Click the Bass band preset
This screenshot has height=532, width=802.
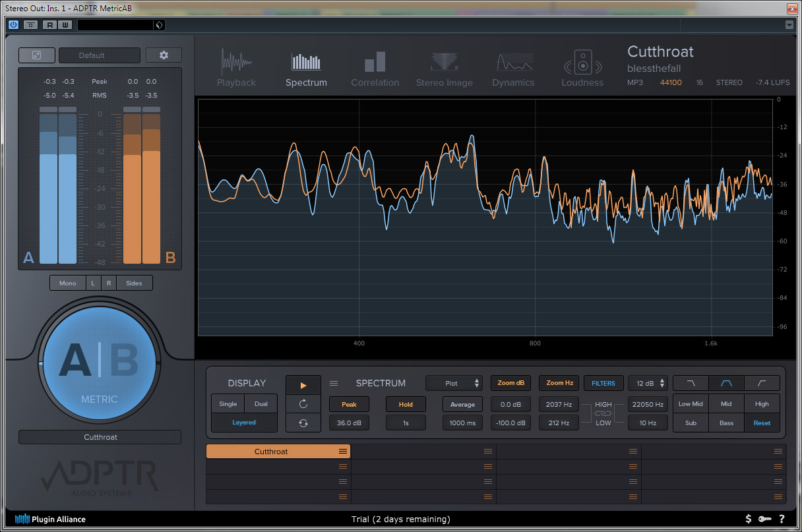tap(726, 423)
